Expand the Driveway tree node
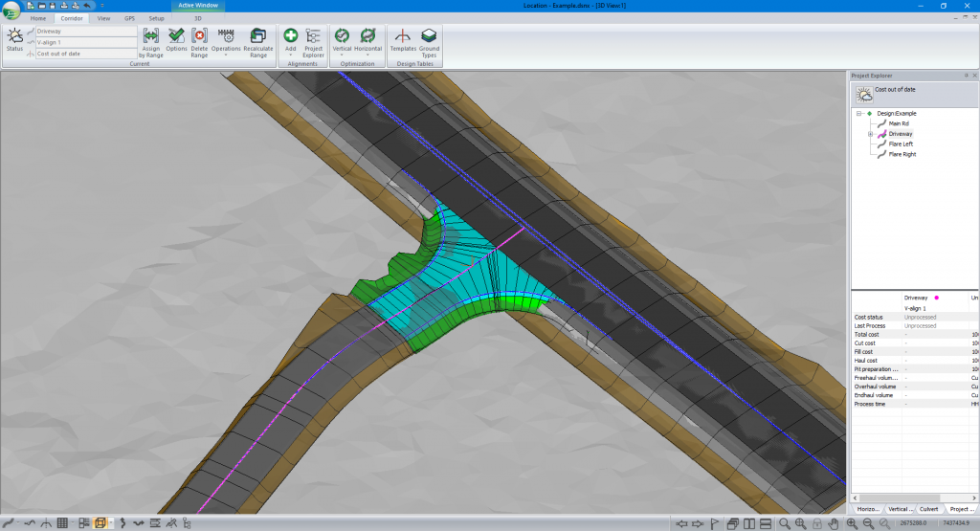980x531 pixels. (870, 134)
